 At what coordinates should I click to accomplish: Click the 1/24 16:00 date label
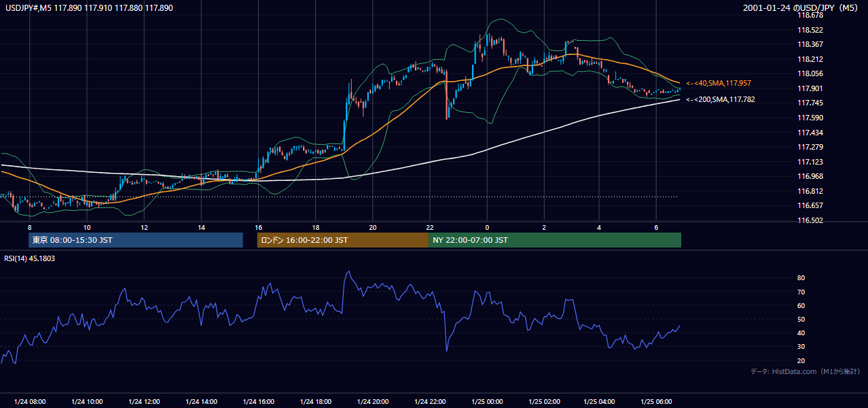pos(258,402)
